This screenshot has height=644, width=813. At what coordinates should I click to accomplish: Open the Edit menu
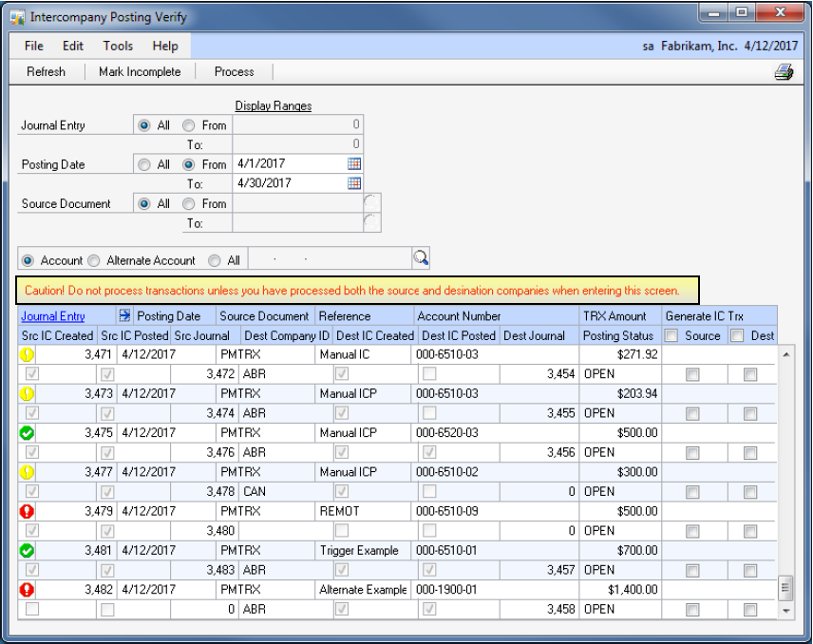pyautogui.click(x=73, y=46)
